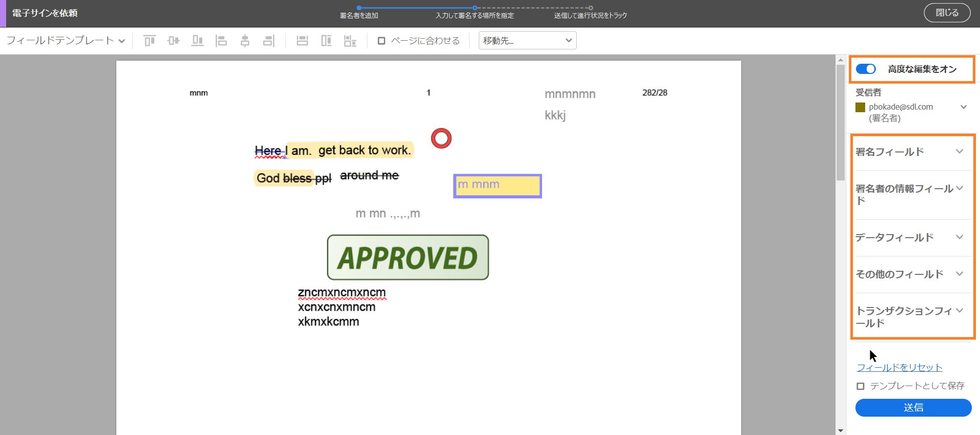Enable the Fit to page checkbox (ページに合わせる)
Screen dimensions: 980x435
(x=381, y=41)
